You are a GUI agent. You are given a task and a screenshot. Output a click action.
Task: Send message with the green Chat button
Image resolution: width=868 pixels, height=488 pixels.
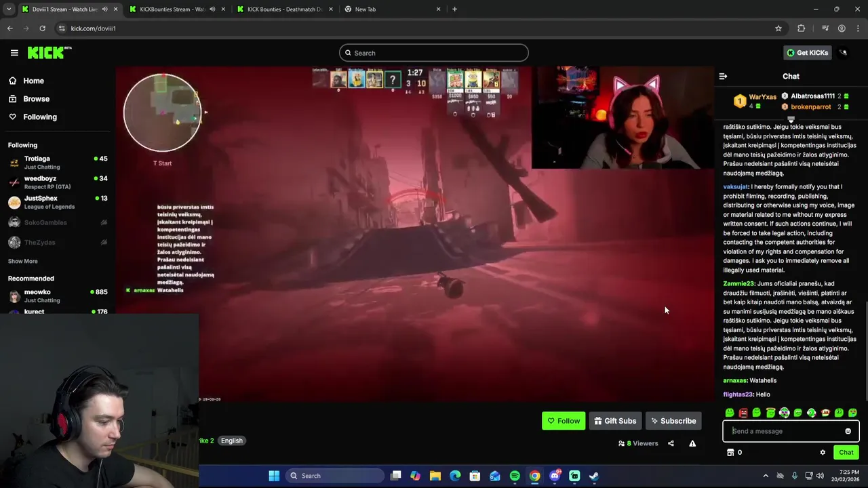pyautogui.click(x=846, y=452)
